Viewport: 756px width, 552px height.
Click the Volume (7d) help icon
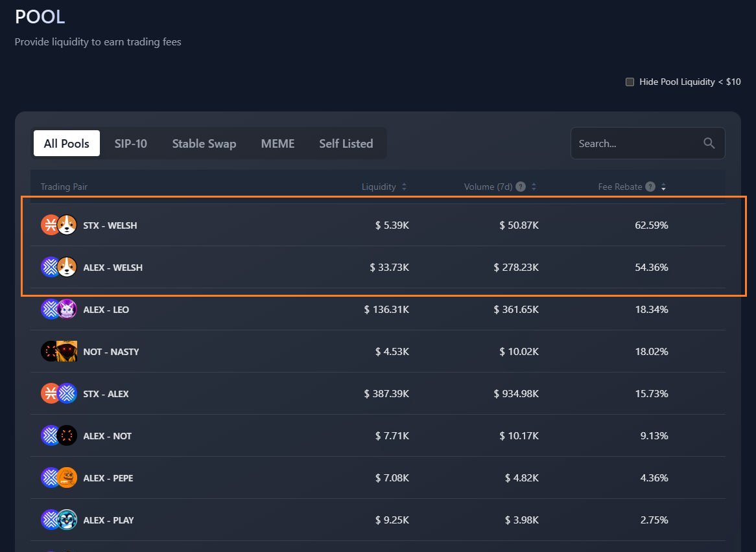pyautogui.click(x=520, y=187)
